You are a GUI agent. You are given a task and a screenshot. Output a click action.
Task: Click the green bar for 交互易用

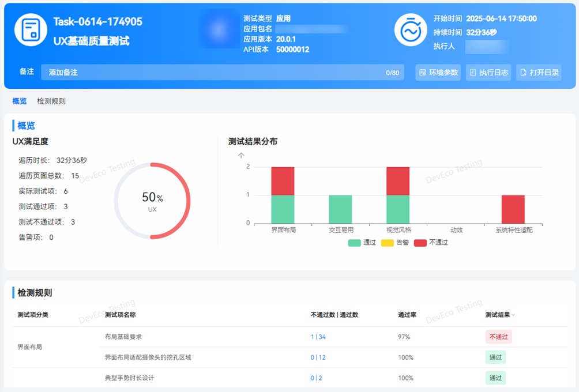point(340,209)
